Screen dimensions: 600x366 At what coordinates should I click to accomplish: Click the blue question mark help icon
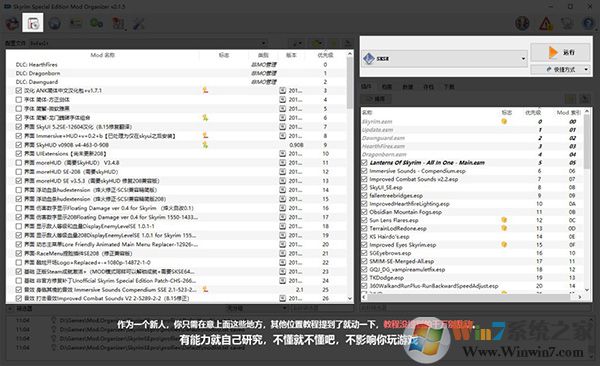point(589,24)
